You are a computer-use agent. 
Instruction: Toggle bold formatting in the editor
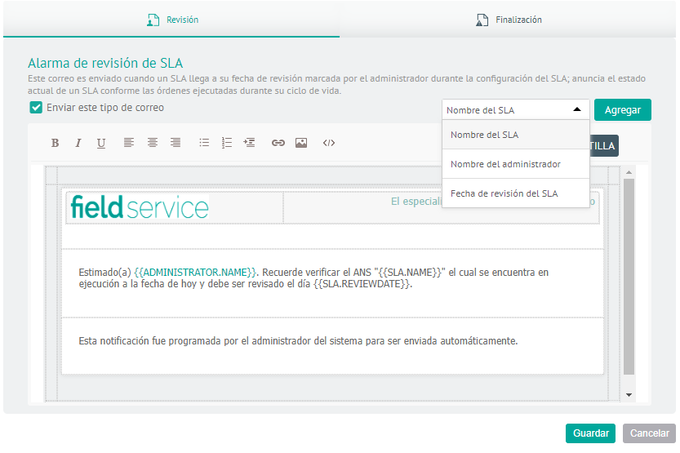point(55,143)
